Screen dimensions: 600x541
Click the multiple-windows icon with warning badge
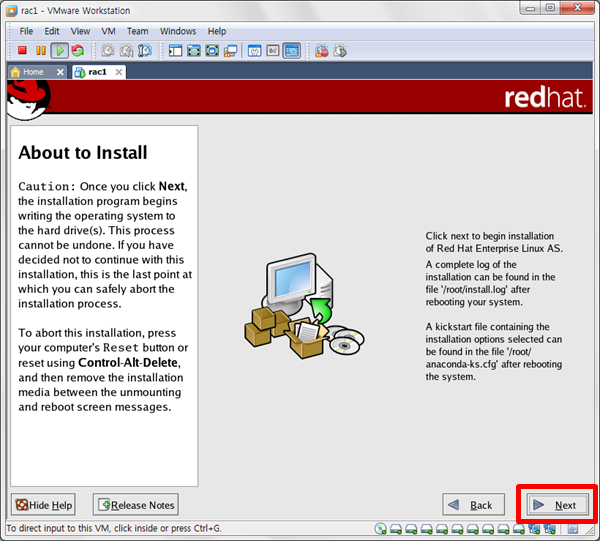point(230,51)
